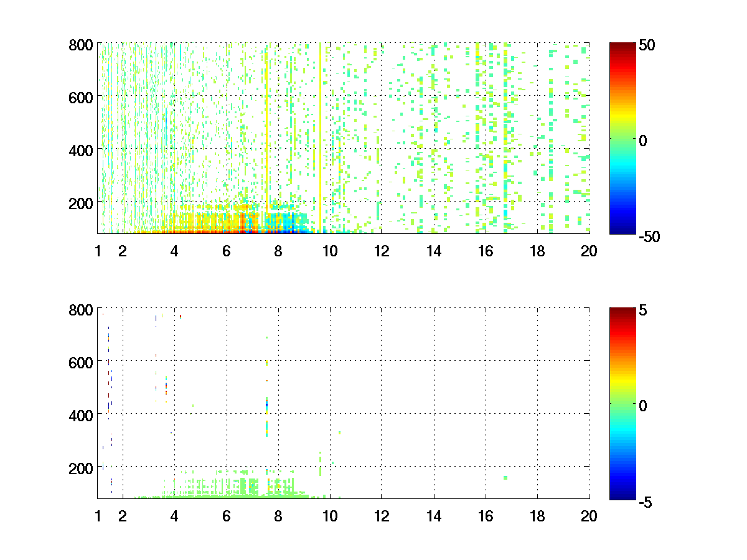
Task: Click the colorbar label '50'
Action: (647, 45)
